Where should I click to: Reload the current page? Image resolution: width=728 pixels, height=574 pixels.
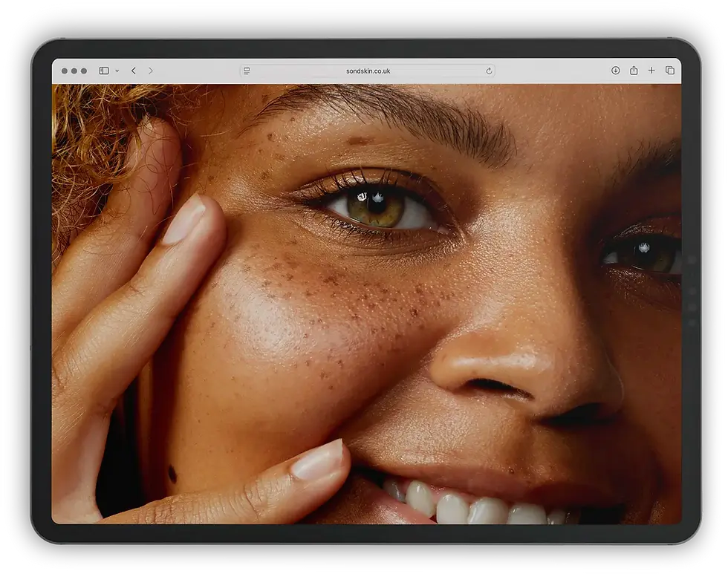tap(489, 71)
